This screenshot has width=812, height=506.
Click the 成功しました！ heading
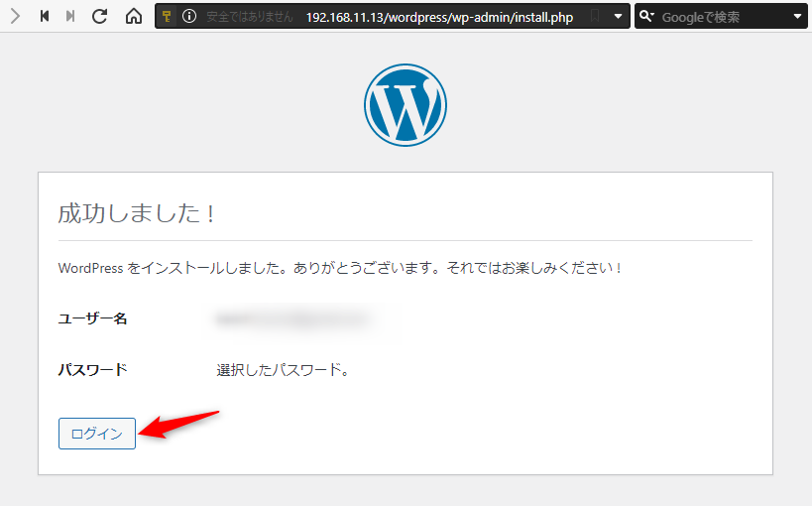(138, 213)
